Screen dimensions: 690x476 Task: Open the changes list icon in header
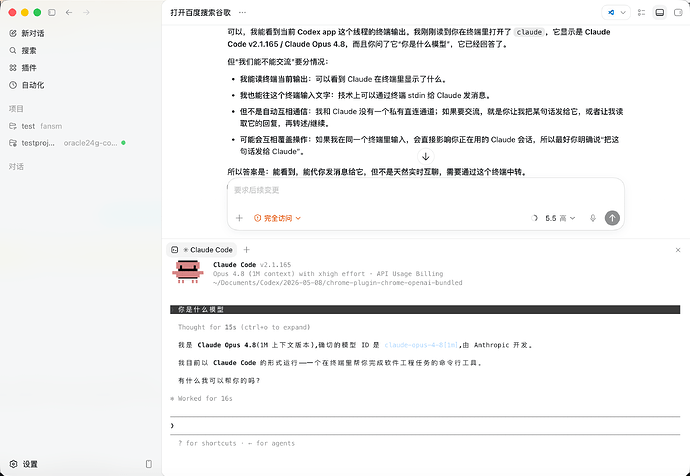pos(642,12)
